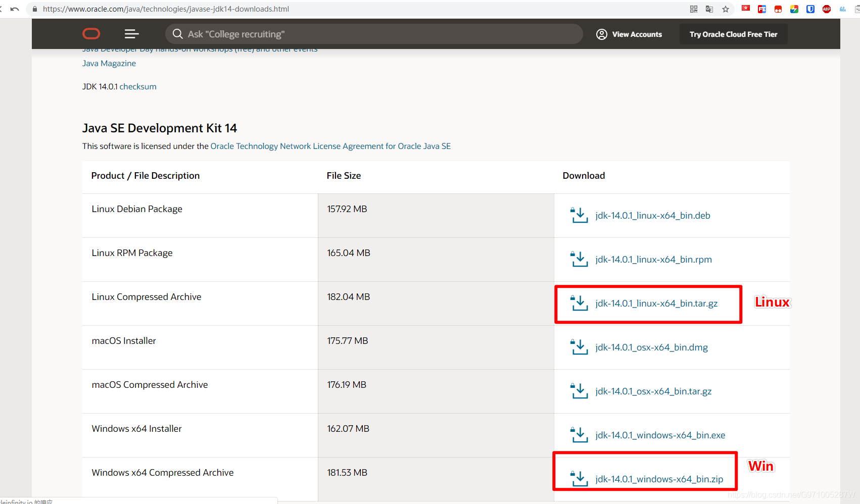The height and width of the screenshot is (504, 860).
Task: Download jdk-14.0.1_windows-x64_bin.zip
Action: point(659,479)
